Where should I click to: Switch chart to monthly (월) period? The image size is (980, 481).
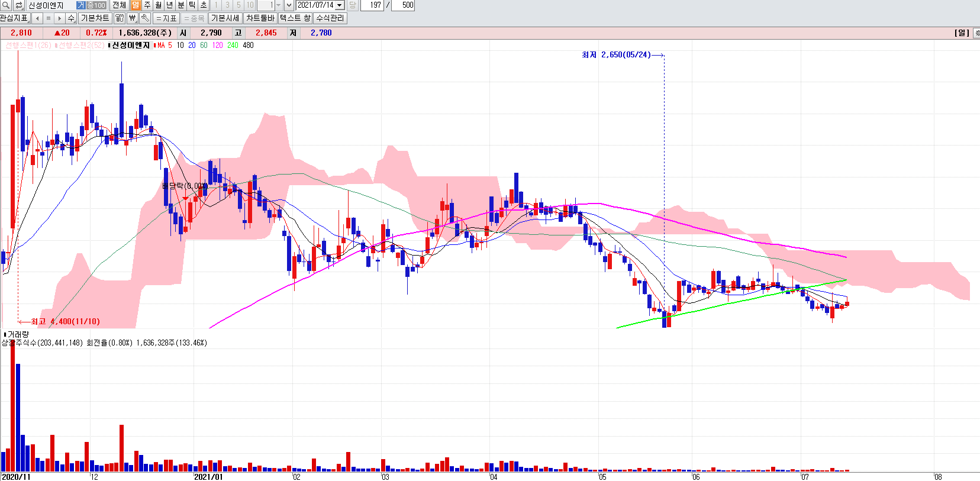click(x=158, y=5)
